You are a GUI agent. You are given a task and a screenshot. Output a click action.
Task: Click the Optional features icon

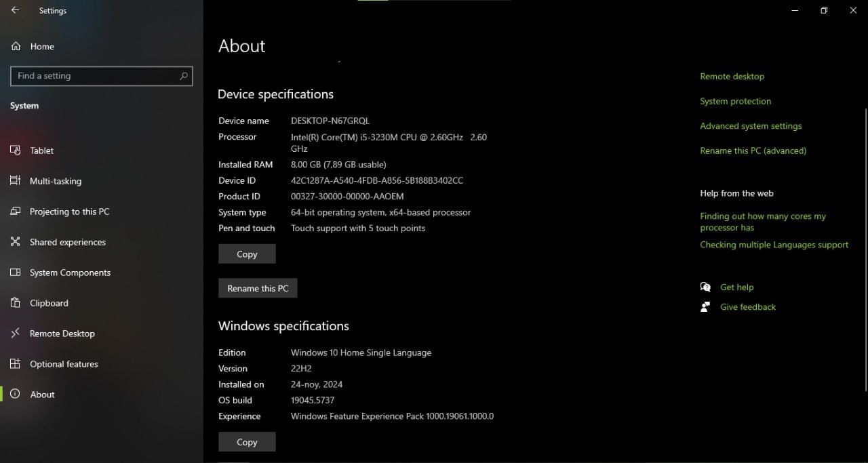click(x=15, y=364)
